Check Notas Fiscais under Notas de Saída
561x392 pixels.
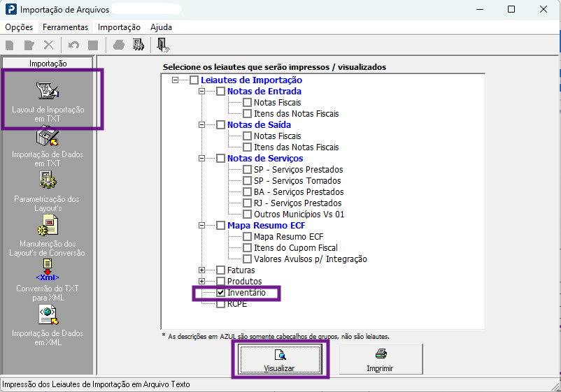coord(247,136)
